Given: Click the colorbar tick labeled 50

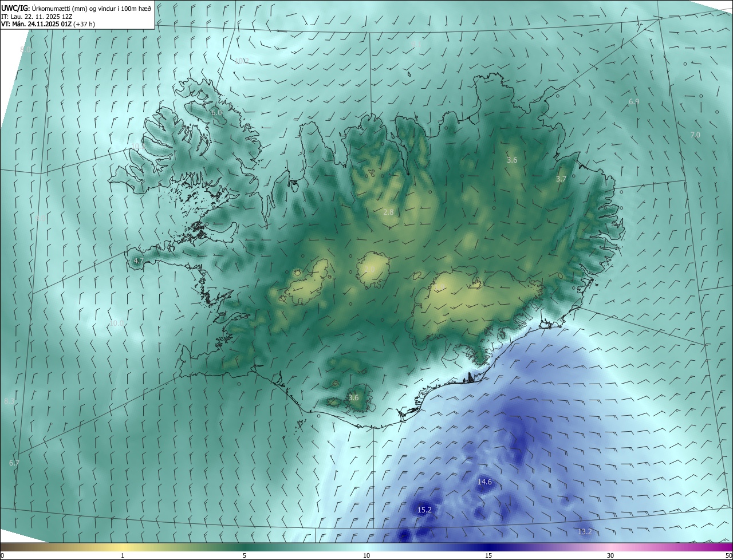Looking at the screenshot, I should pyautogui.click(x=728, y=555).
